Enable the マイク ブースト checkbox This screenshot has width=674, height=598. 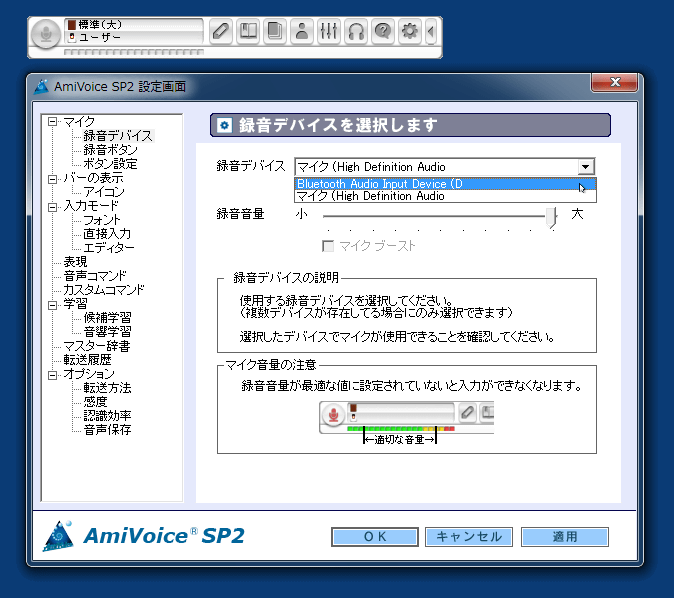click(328, 246)
